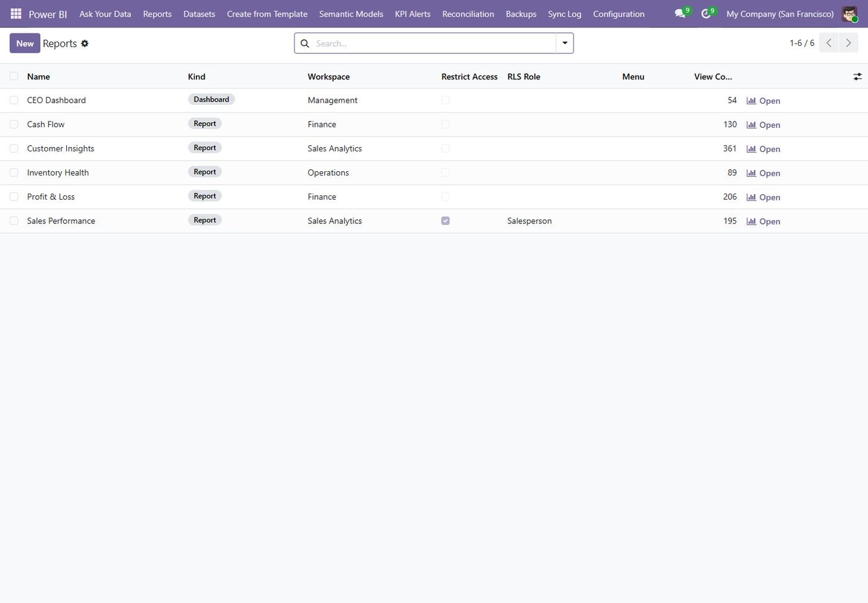Click the 1-6 / 6 pager counter

[x=802, y=43]
